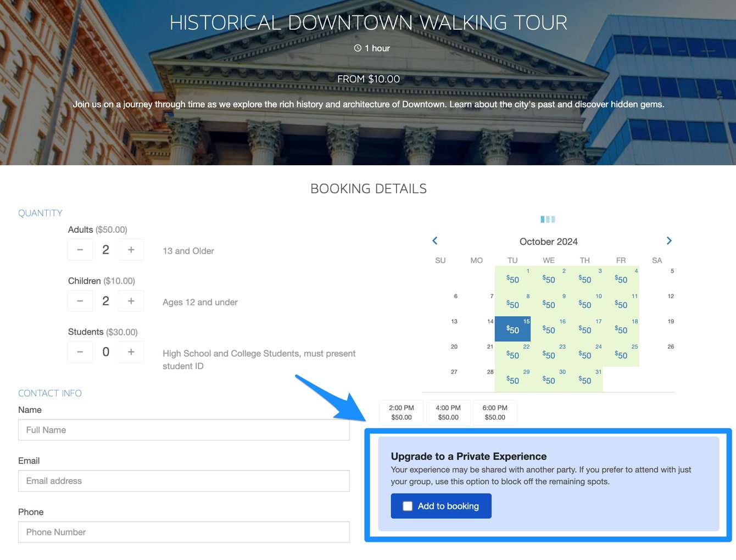Increase the Children quantity
Viewport: 736px width, 560px height.
pos(131,300)
